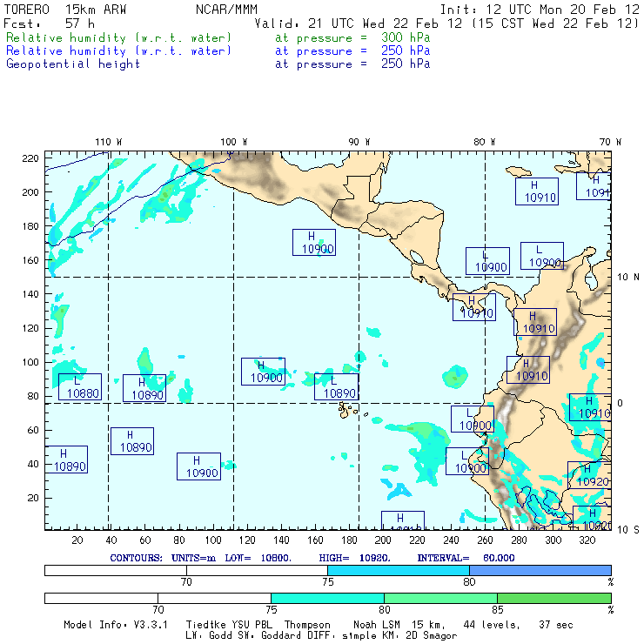Click the '80 W' longitude label

(x=484, y=142)
